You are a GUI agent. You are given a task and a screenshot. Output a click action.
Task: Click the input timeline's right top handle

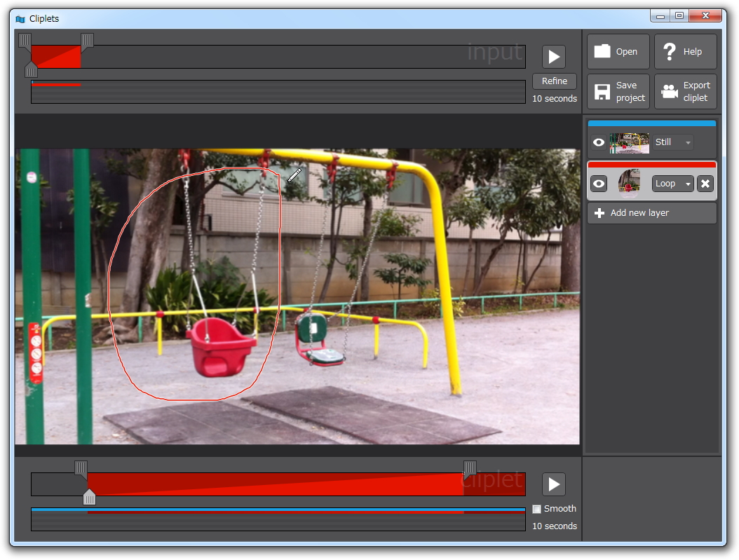coord(87,41)
